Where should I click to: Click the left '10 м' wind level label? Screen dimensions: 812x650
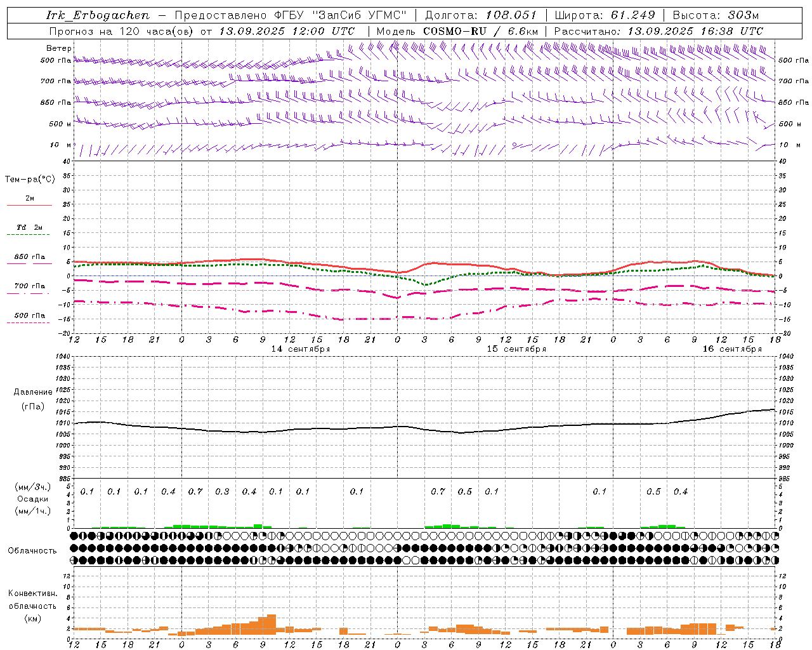[x=61, y=145]
